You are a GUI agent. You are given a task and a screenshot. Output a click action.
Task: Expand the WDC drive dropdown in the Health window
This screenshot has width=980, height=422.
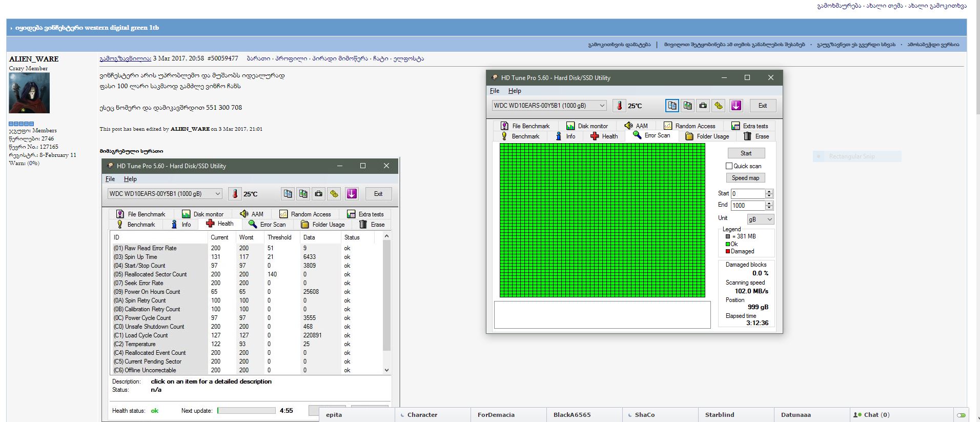(x=218, y=194)
